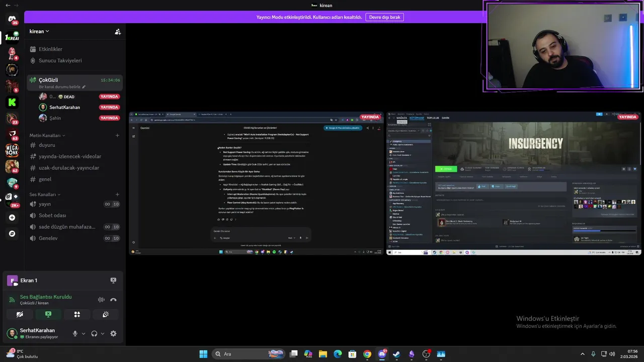Open the Task View taskbar icon
The image size is (644, 362).
pos(294,354)
